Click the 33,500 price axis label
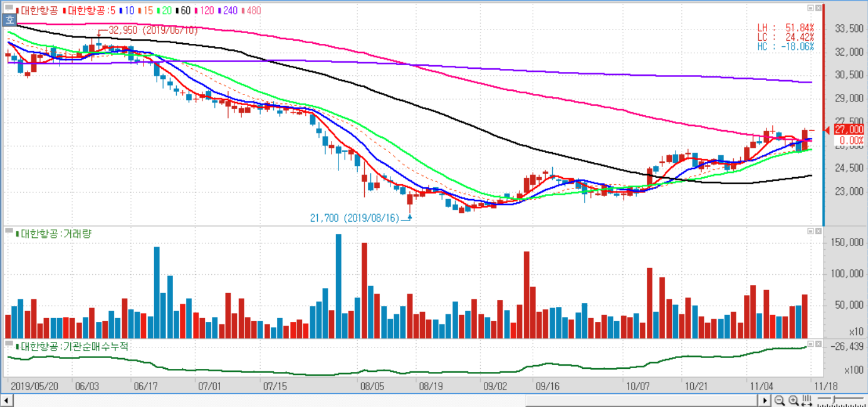Viewport: 868px width, 407px height. click(x=849, y=29)
